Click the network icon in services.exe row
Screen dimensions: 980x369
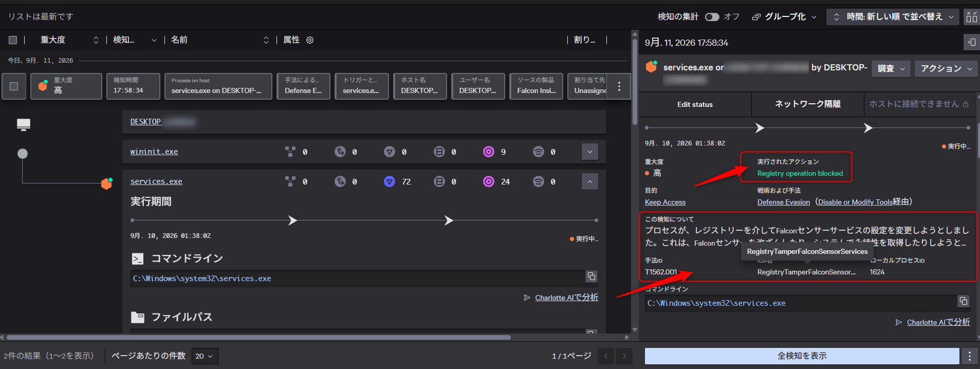click(538, 181)
